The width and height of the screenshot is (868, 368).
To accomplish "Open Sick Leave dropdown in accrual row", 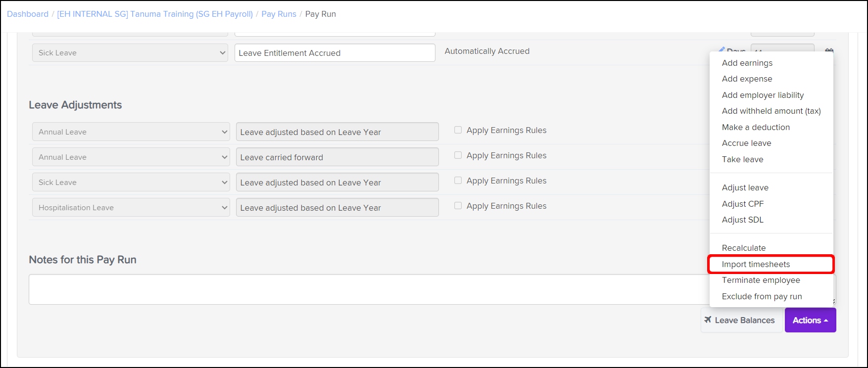I will tap(130, 53).
